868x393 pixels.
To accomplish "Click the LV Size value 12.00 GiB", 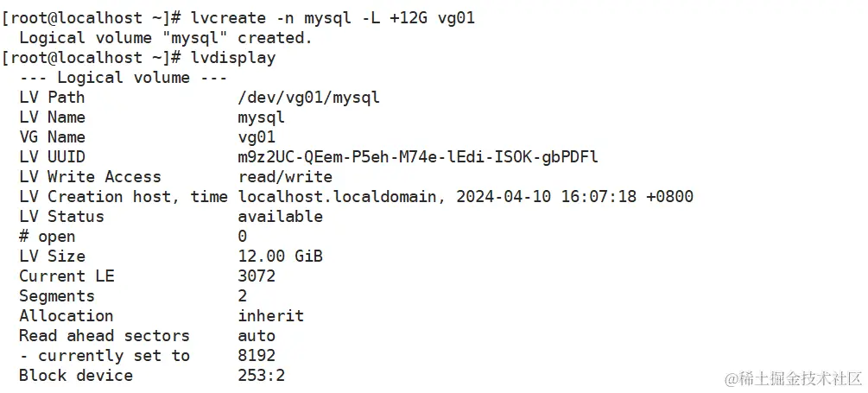I will click(280, 256).
